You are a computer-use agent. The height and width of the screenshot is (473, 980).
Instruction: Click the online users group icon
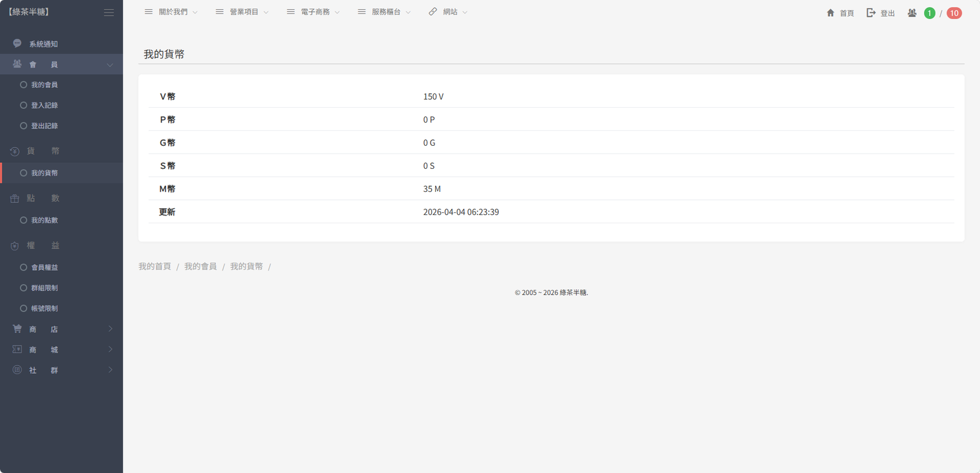pyautogui.click(x=912, y=12)
